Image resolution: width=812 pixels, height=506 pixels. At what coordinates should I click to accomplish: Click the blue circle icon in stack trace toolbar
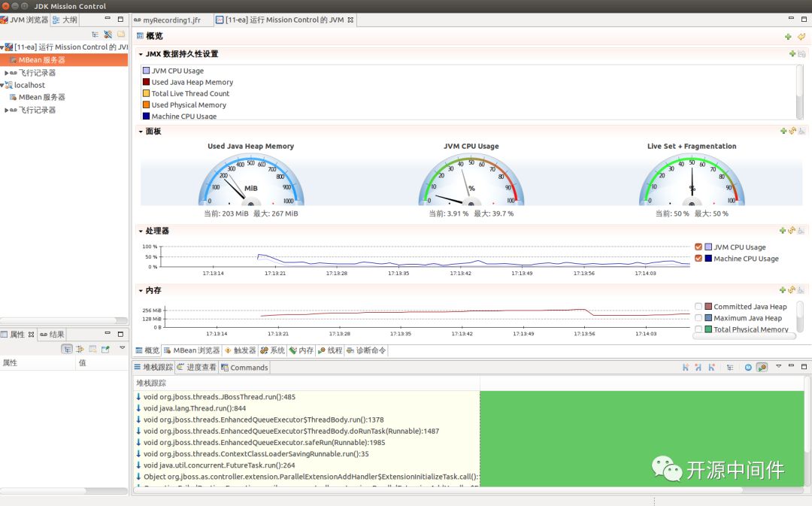point(748,368)
